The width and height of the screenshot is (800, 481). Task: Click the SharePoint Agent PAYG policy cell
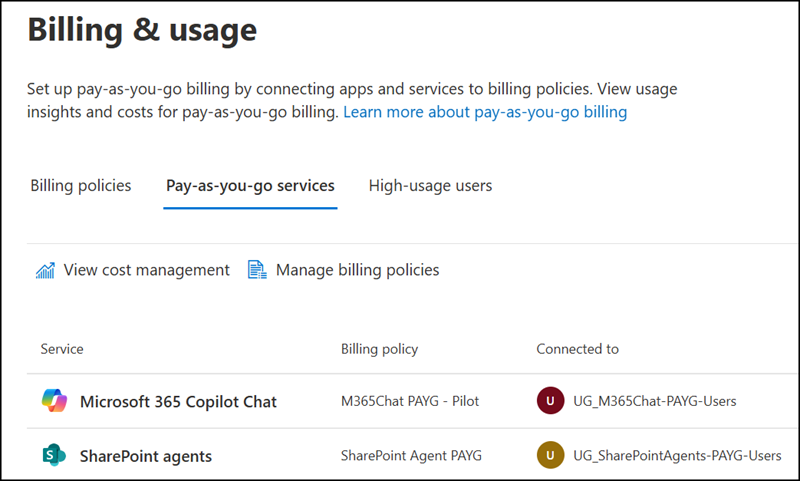pyautogui.click(x=411, y=455)
